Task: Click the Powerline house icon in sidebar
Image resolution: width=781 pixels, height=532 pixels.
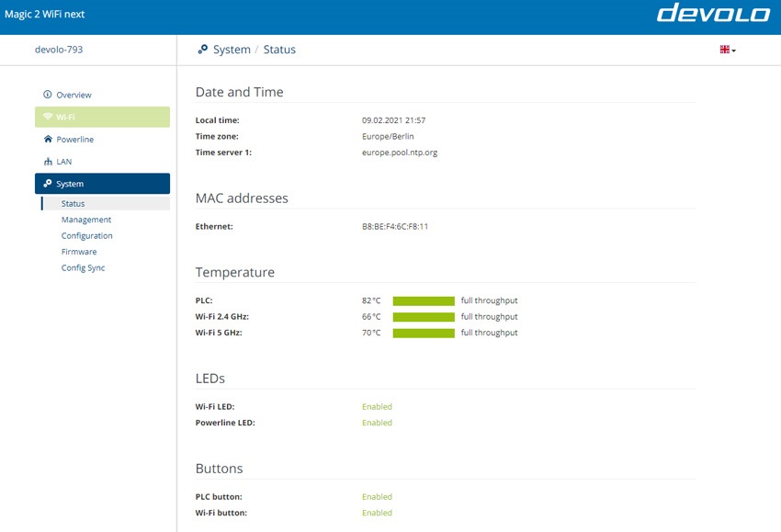Action: (48, 139)
